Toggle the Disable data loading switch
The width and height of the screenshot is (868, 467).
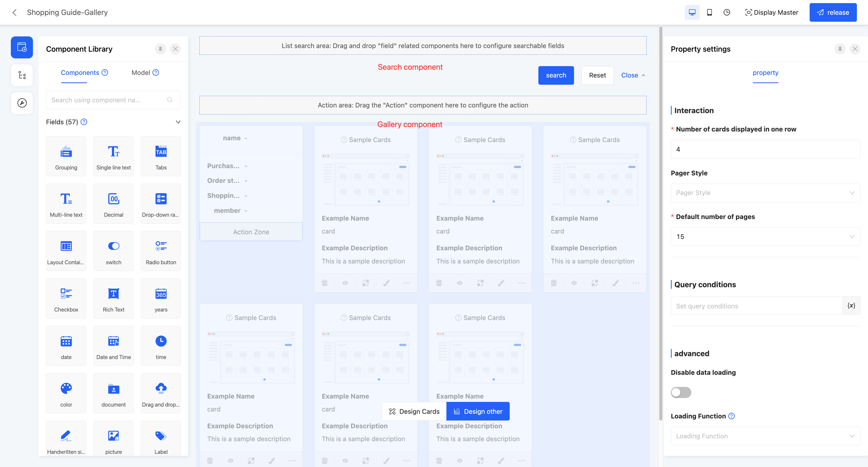point(681,392)
